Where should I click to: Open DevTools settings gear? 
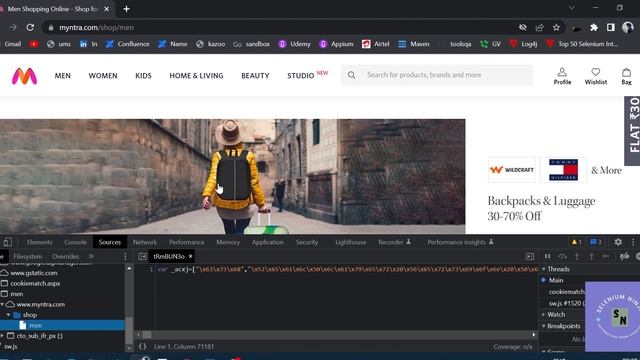tap(618, 242)
